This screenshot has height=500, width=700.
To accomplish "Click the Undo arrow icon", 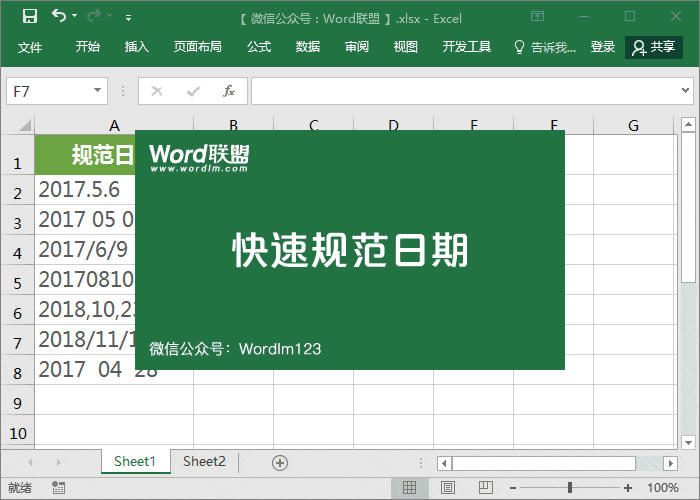I will pyautogui.click(x=59, y=16).
